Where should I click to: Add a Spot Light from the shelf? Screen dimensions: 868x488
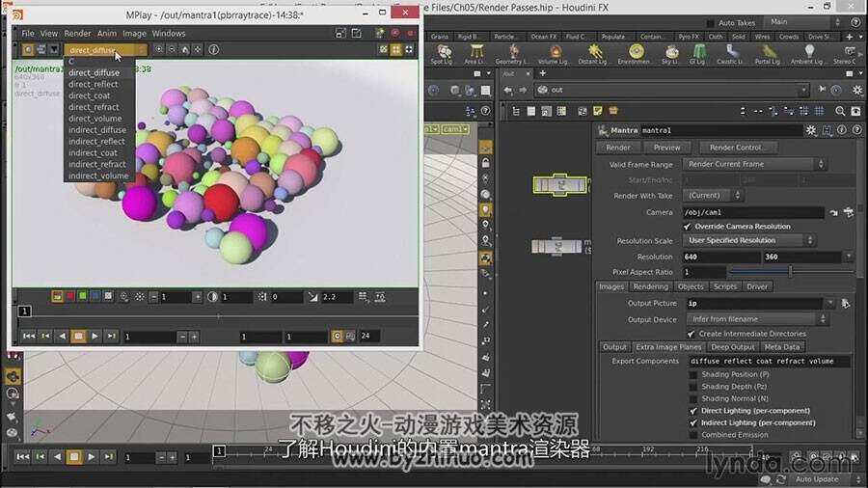[443, 54]
